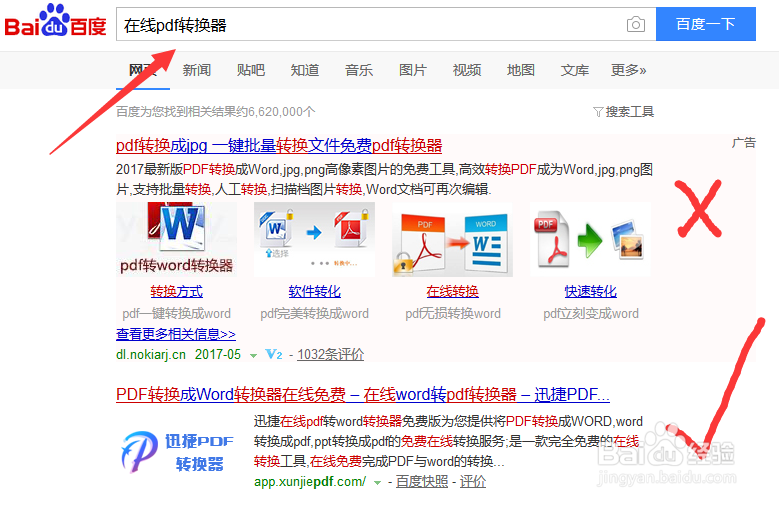
Task: Click the 迅捷PDF转换器 logo
Action: pos(177,451)
